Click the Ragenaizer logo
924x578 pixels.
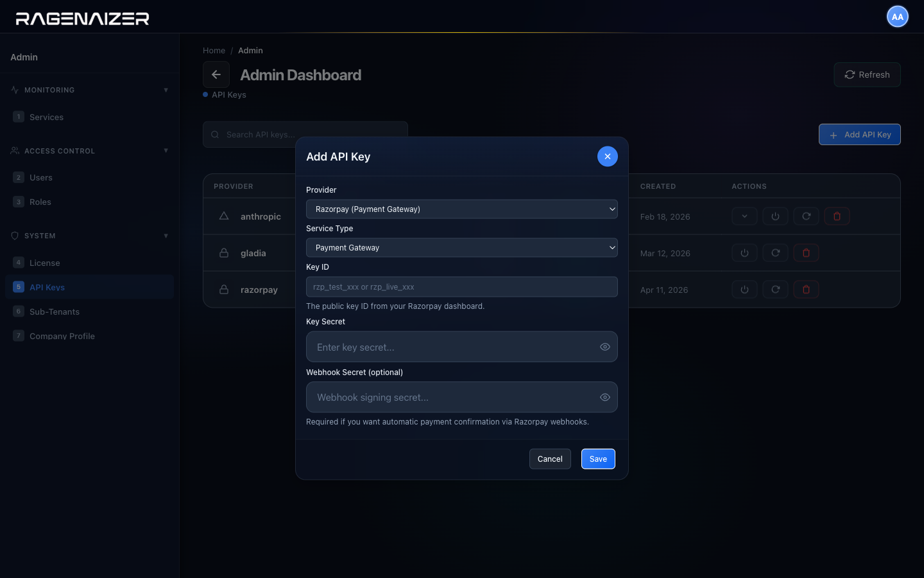[82, 19]
